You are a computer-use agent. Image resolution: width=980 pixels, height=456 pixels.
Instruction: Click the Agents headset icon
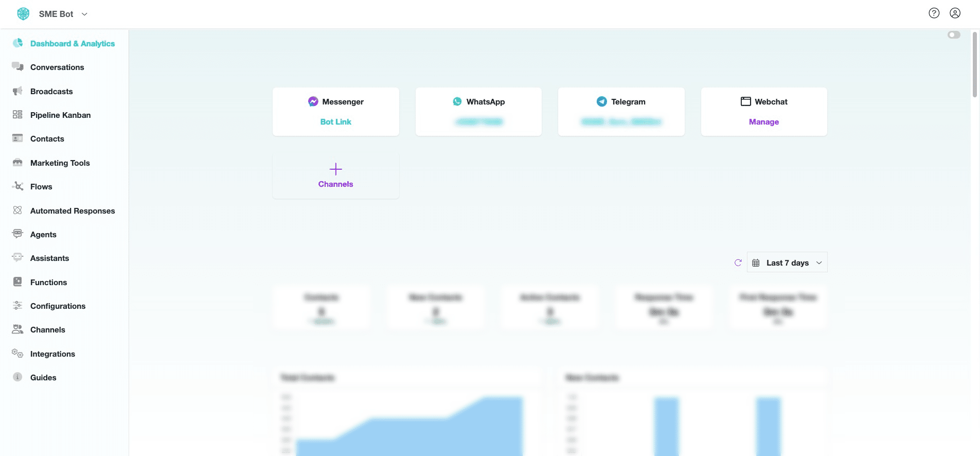tap(18, 234)
